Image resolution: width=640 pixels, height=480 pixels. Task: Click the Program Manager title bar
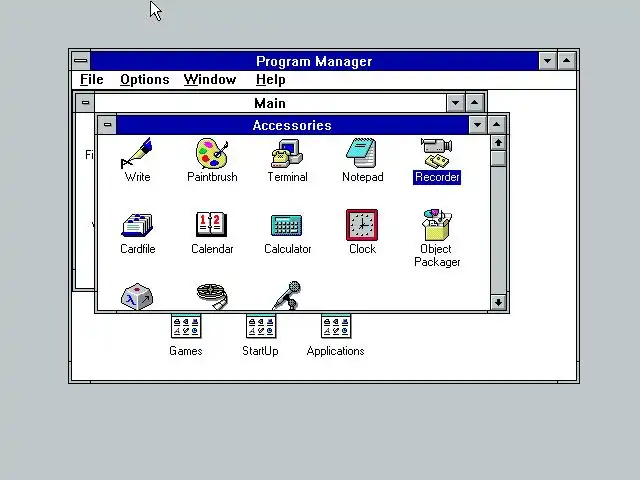point(314,61)
